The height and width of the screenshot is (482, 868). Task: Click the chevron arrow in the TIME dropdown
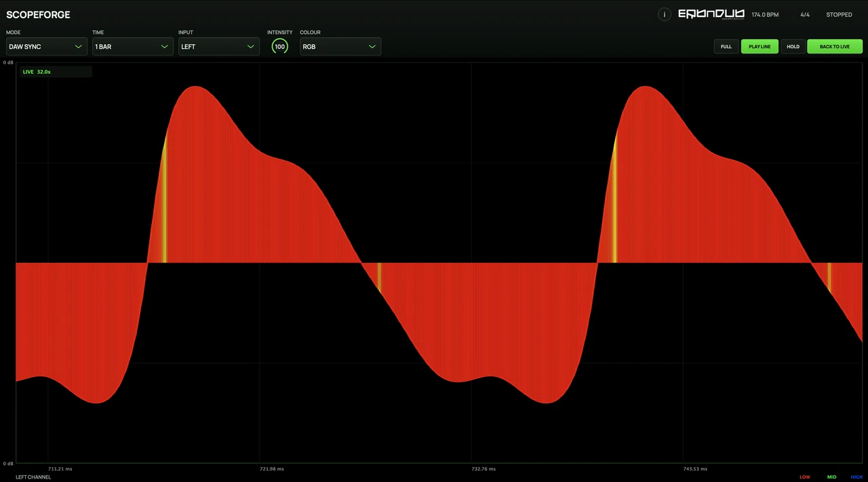click(164, 47)
